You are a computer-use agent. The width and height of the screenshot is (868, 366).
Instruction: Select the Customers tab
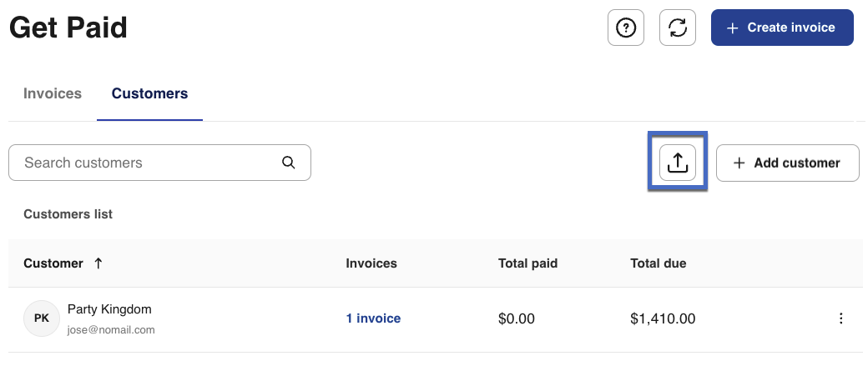click(149, 93)
